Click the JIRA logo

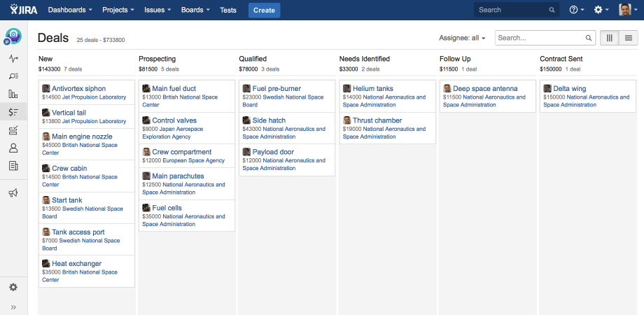(x=22, y=10)
